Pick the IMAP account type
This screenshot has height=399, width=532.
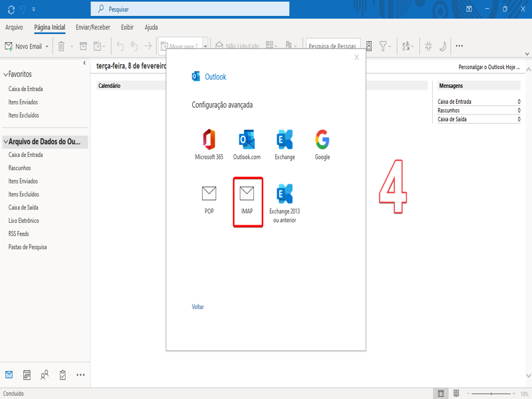click(247, 200)
